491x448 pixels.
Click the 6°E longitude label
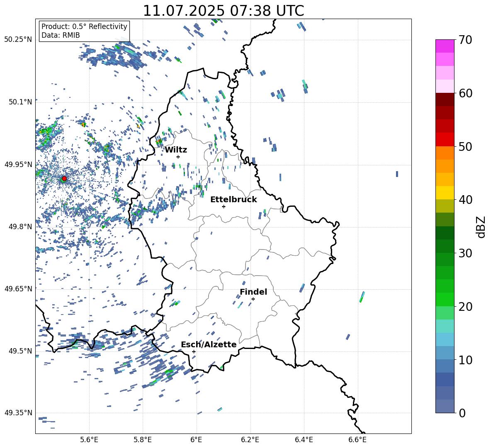196,440
